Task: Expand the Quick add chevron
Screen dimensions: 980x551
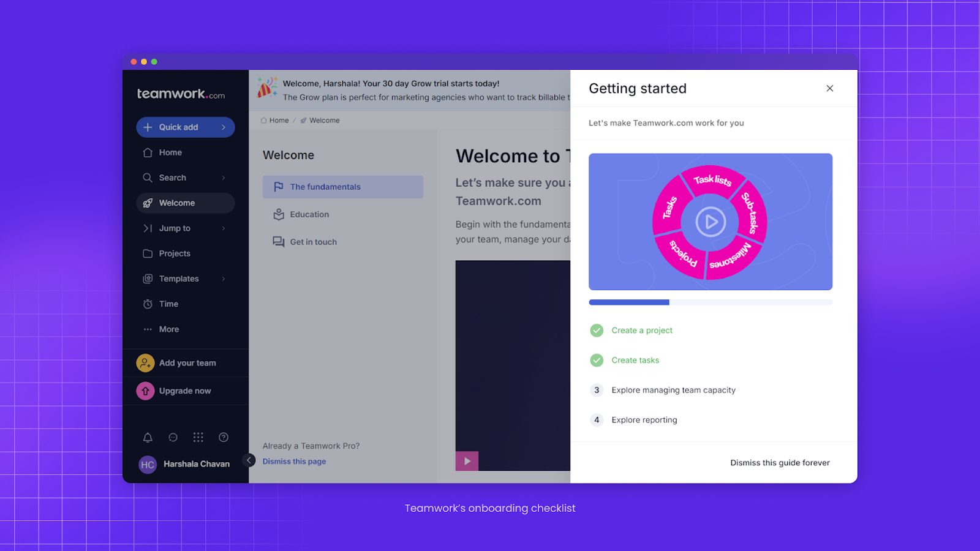Action: [x=224, y=127]
